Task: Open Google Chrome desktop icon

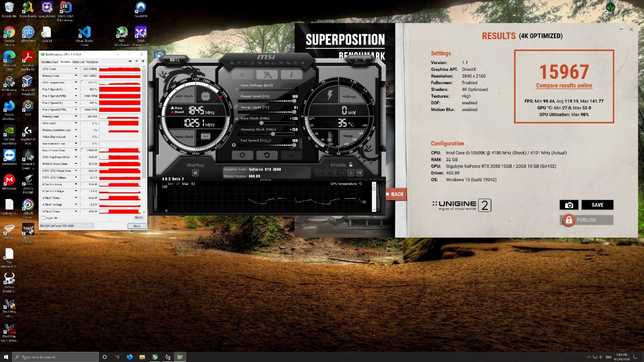Action: (x=9, y=36)
